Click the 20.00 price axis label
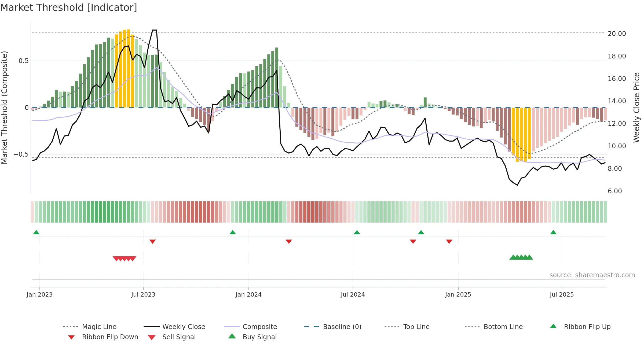The image size is (644, 362). (617, 34)
